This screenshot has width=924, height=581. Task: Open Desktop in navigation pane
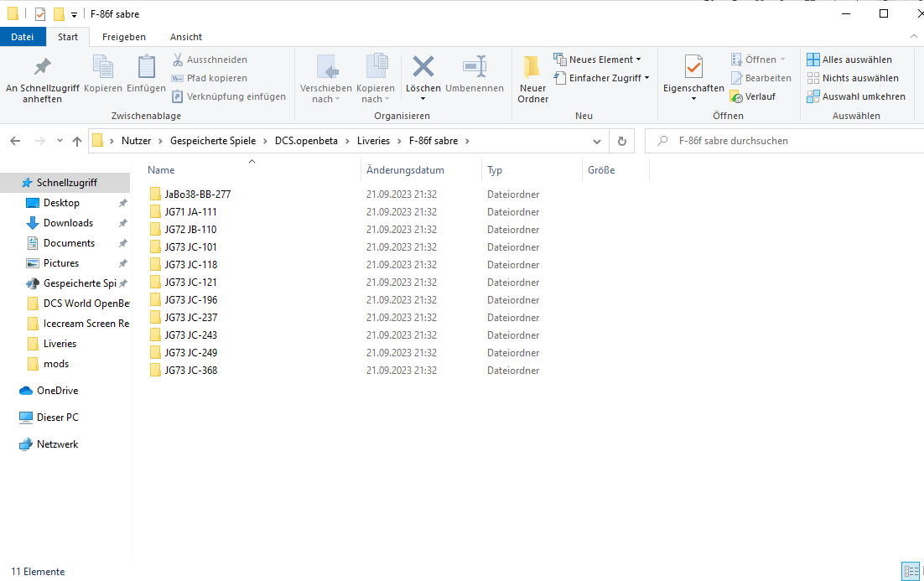pos(61,203)
